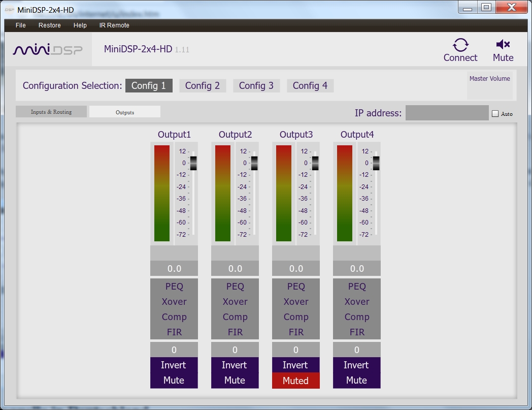Image resolution: width=532 pixels, height=410 pixels.
Task: Switch to the Outputs tab
Action: [125, 112]
